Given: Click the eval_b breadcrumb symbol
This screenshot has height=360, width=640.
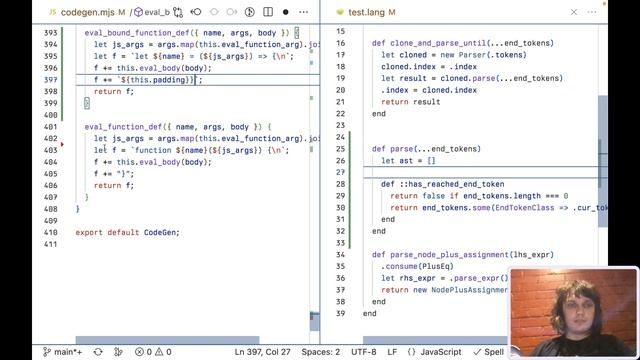Looking at the screenshot, I should click(x=152, y=12).
